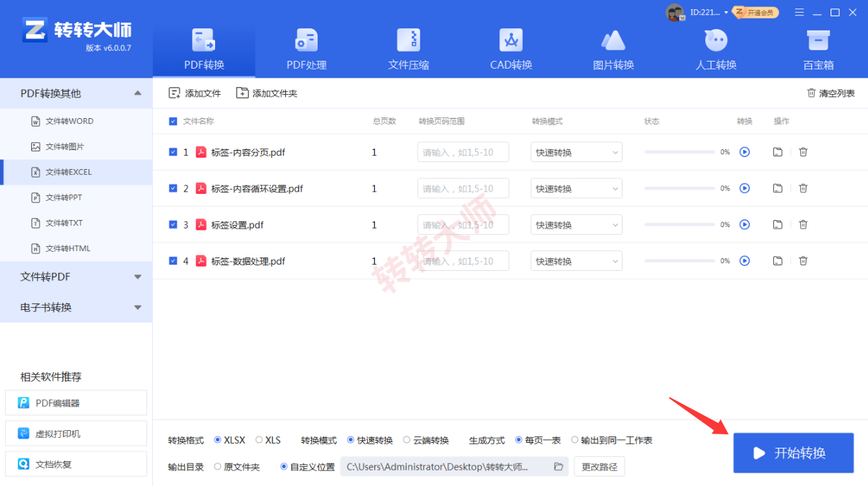The image size is (868, 486).
Task: Delete 标签-内容分页.pdf with its trash icon
Action: coord(803,151)
